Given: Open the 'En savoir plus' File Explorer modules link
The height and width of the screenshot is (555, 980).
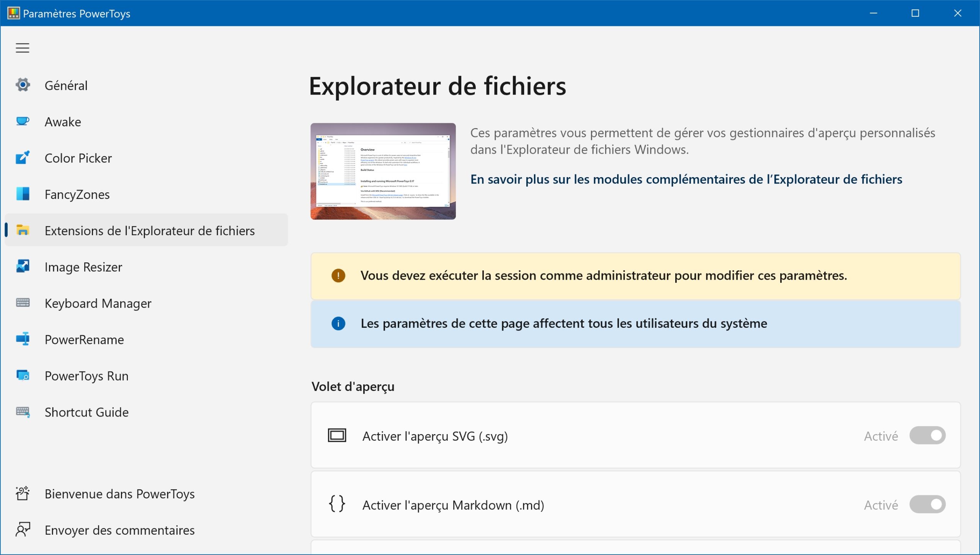Looking at the screenshot, I should click(x=686, y=179).
